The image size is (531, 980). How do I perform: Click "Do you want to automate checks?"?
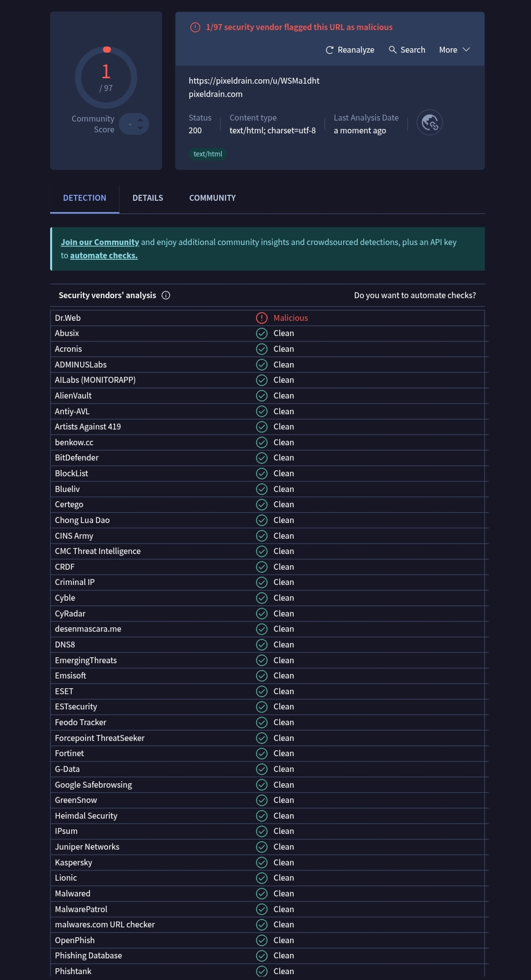[414, 295]
